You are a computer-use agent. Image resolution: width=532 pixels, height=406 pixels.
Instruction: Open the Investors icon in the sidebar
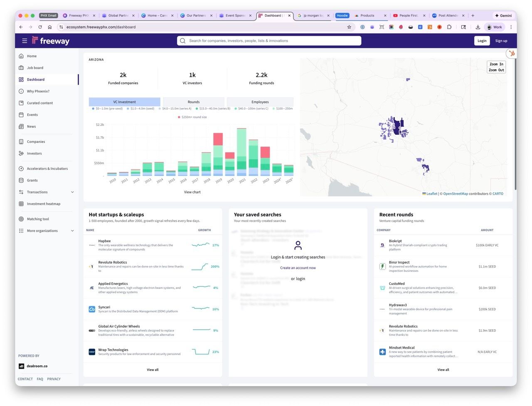[x=21, y=154]
